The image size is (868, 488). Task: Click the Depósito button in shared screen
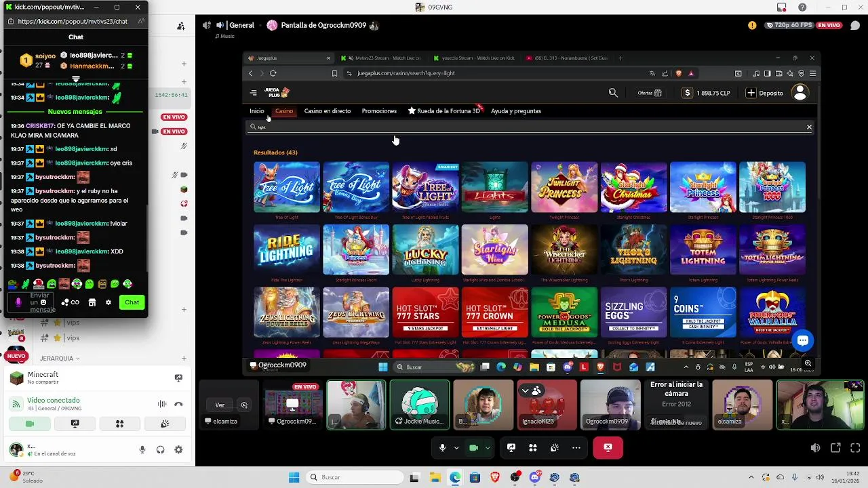765,93
